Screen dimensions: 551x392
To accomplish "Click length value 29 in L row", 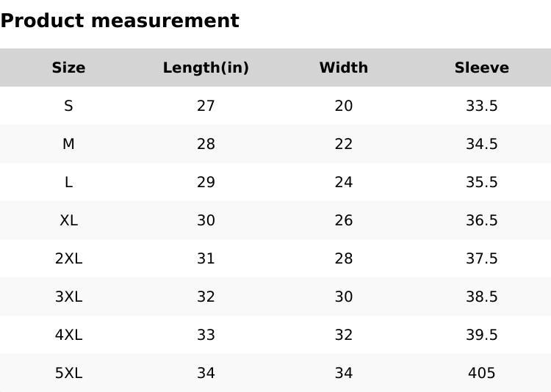I will [206, 182].
